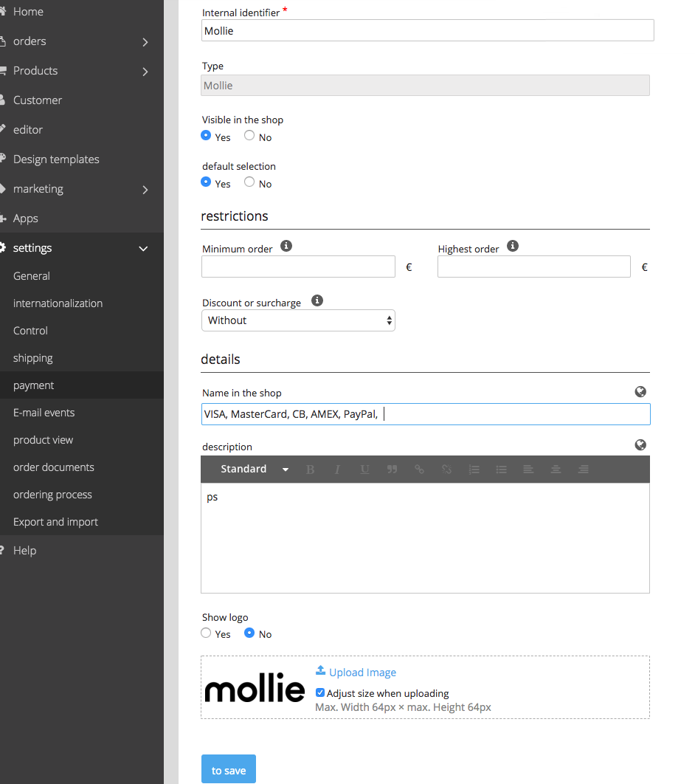Image resolution: width=695 pixels, height=784 pixels.
Task: Create a numbered list in the description
Action: [x=474, y=469]
